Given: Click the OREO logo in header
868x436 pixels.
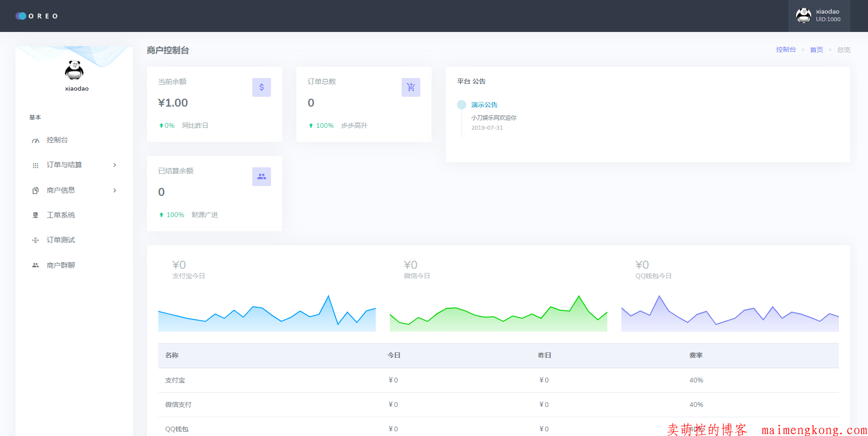Looking at the screenshot, I should 37,16.
